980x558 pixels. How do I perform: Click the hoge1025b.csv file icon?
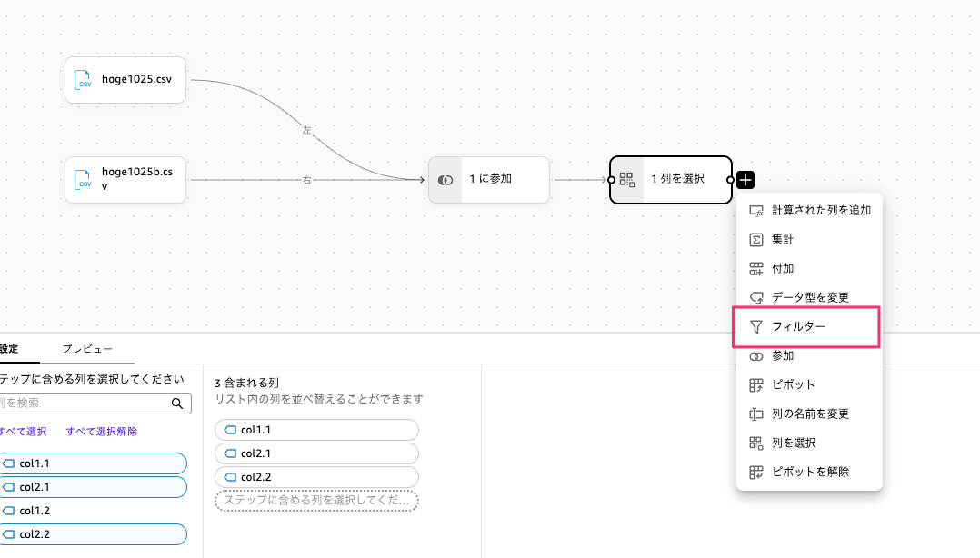(x=85, y=179)
